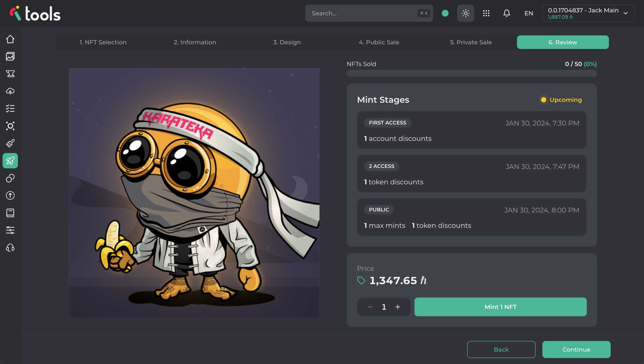The width and height of the screenshot is (644, 364).
Task: Open the sliders settings sidebar icon
Action: [x=10, y=230]
